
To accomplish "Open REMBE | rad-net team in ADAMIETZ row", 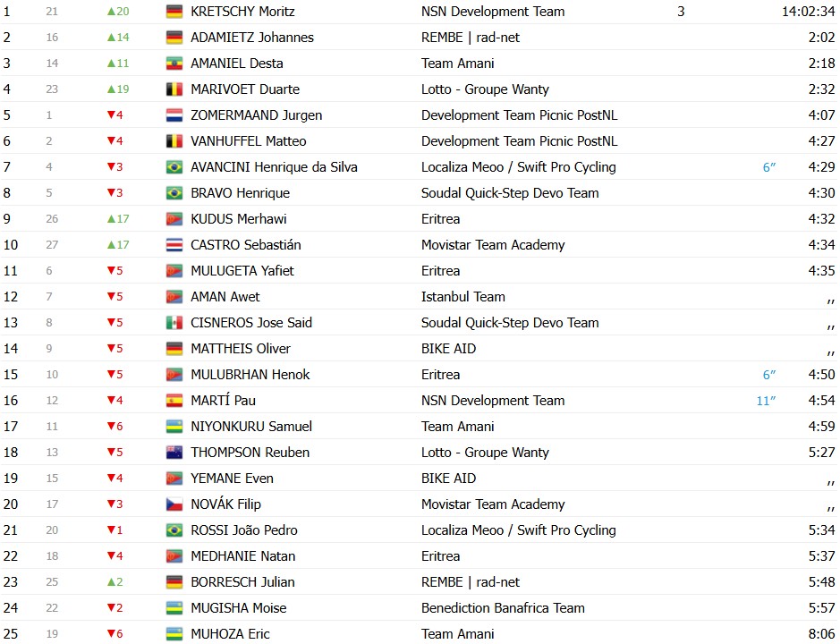I will 471,38.
